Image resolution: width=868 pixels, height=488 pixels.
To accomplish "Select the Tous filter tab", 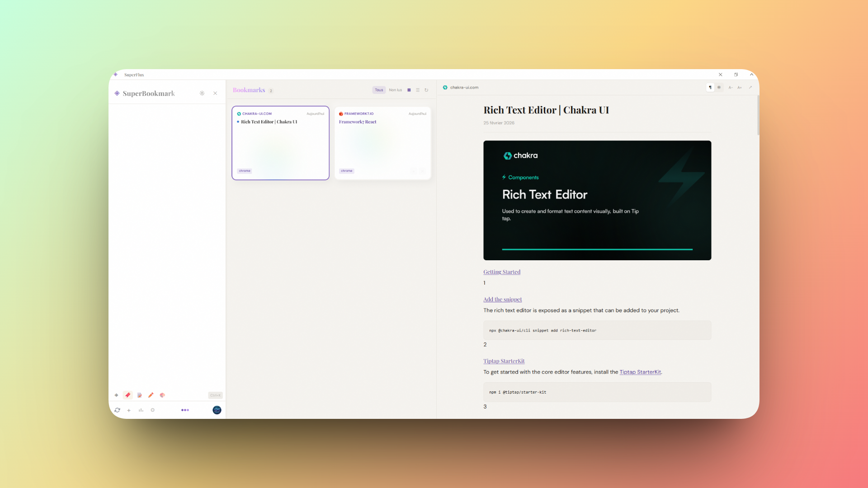I will 379,90.
